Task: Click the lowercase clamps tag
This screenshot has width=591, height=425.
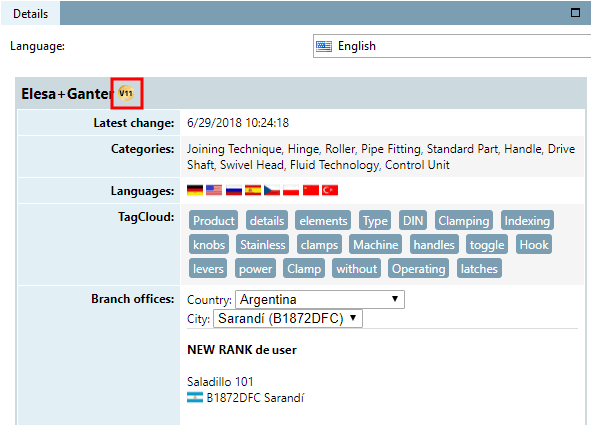Action: point(319,245)
